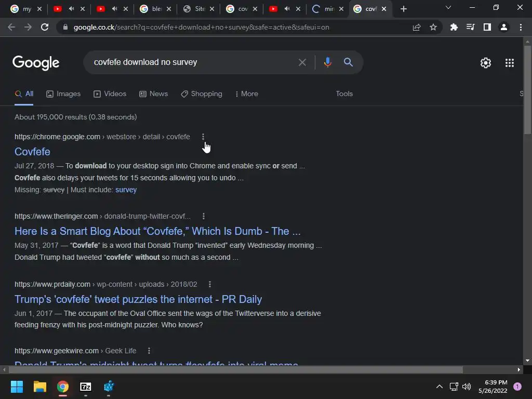Switch to the 'ble' browser tab
Screen dimensions: 532x399
151,9
